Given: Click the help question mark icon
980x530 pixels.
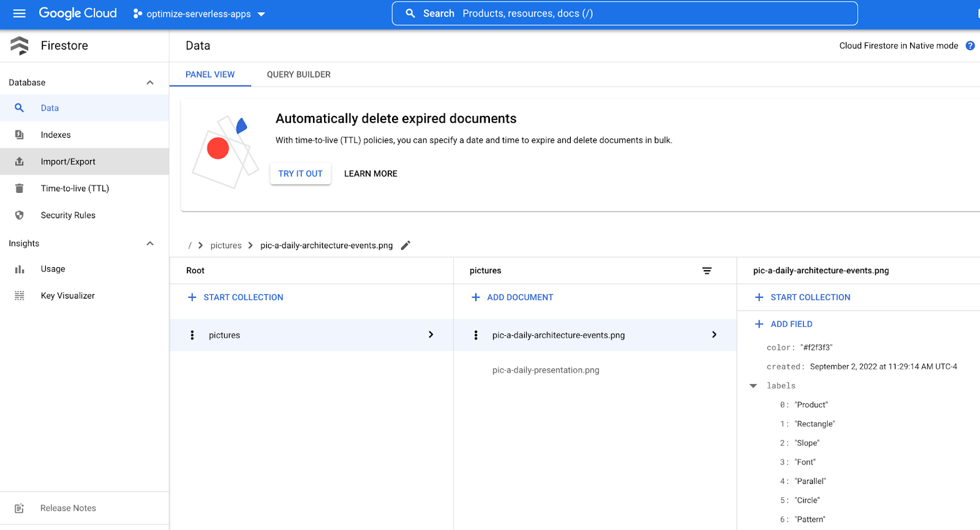Looking at the screenshot, I should click(970, 45).
